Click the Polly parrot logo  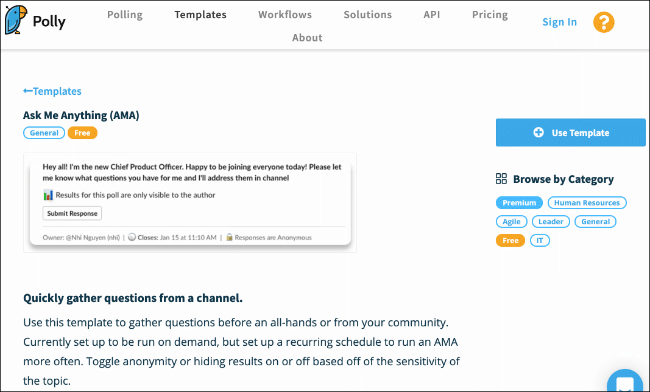tap(16, 19)
